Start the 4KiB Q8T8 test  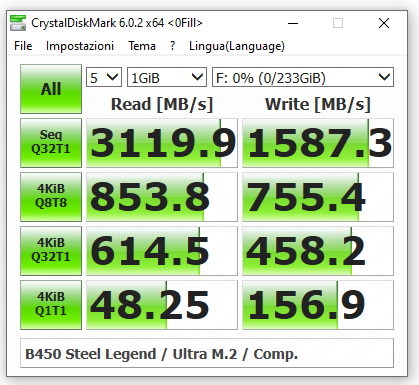(x=51, y=197)
